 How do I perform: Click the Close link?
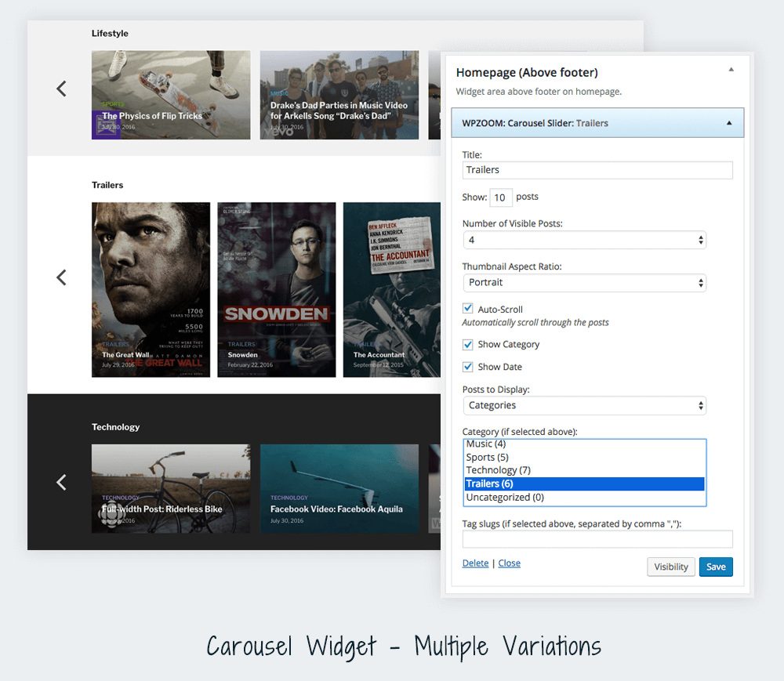click(x=509, y=563)
